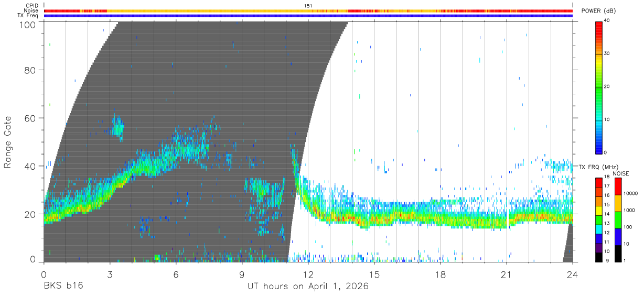Click the UT hours on April 1, 2026 caption
The width and height of the screenshot is (644, 297).
click(308, 287)
